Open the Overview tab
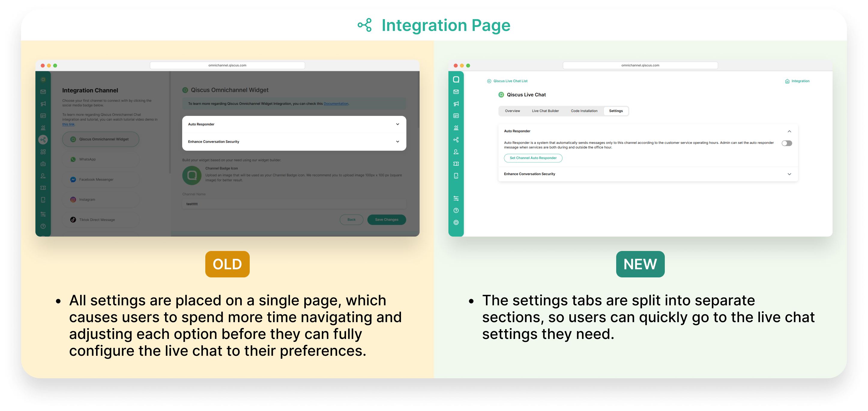The image size is (868, 411). tap(512, 111)
